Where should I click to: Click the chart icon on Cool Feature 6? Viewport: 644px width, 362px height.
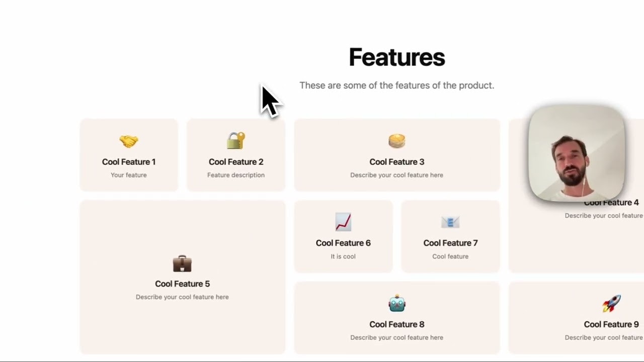pos(343,222)
